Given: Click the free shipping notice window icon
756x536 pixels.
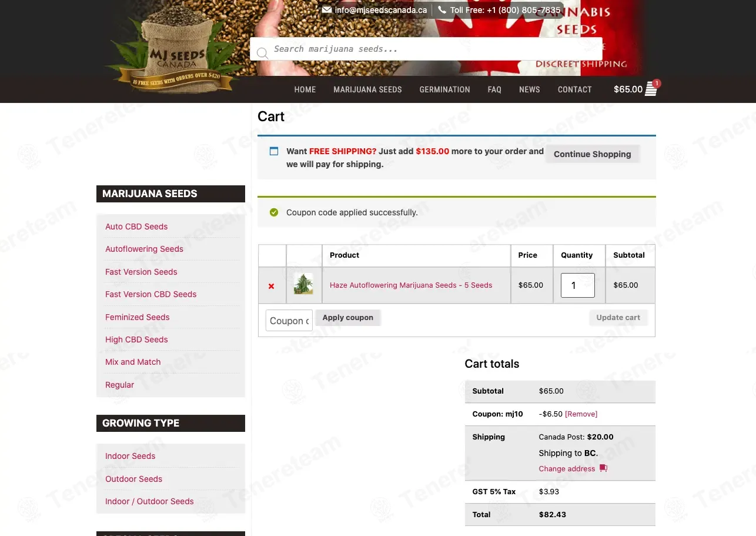Looking at the screenshot, I should pyautogui.click(x=274, y=151).
